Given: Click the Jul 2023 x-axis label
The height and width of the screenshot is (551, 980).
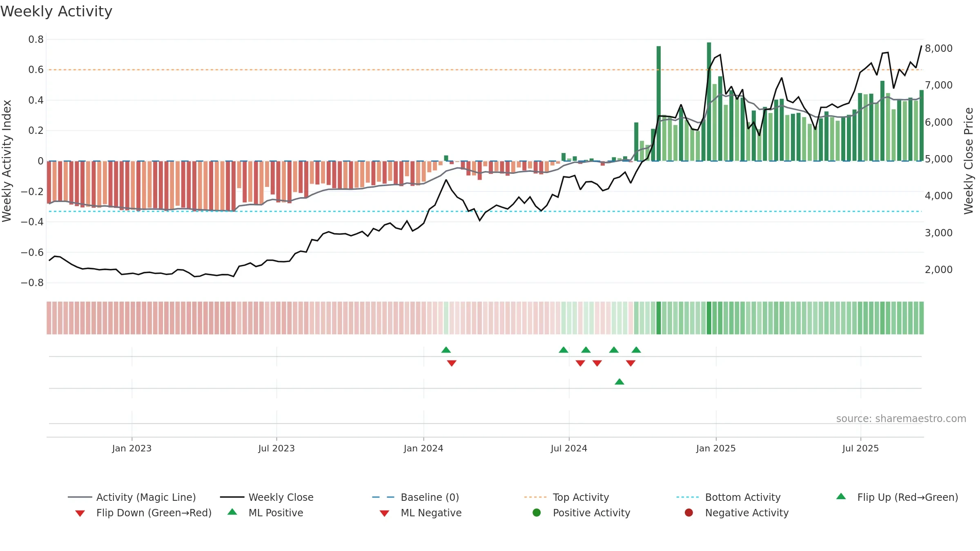Looking at the screenshot, I should click(x=276, y=448).
